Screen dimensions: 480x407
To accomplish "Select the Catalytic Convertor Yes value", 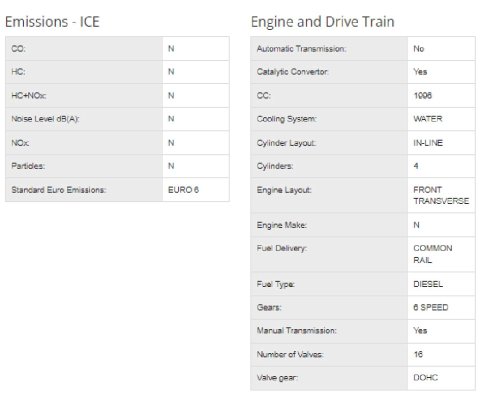I will [420, 72].
